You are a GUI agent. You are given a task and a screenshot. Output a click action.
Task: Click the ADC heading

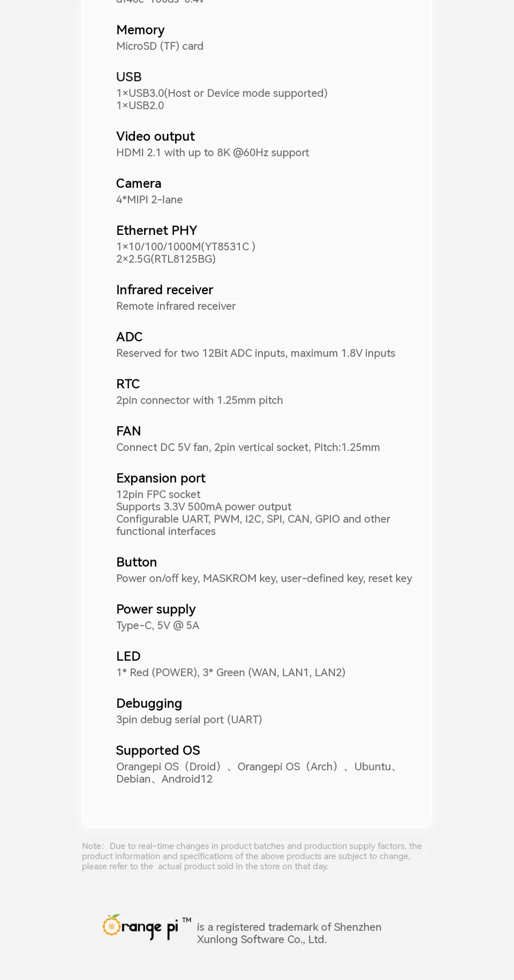click(x=130, y=337)
